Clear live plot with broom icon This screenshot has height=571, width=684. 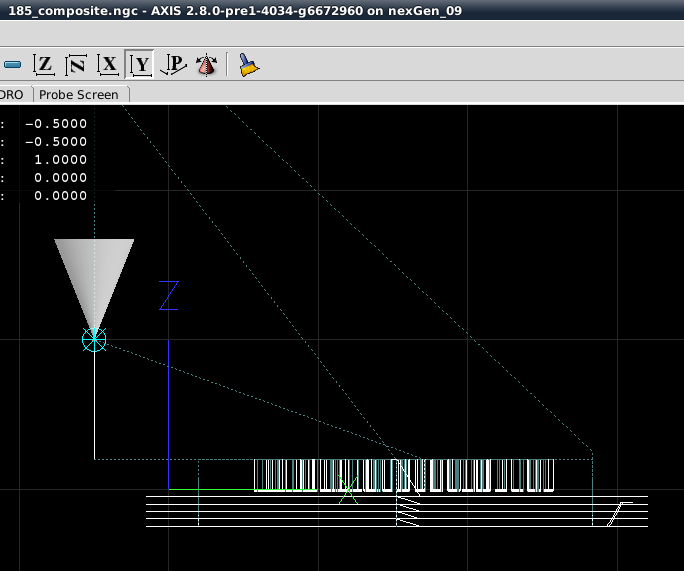pos(247,65)
